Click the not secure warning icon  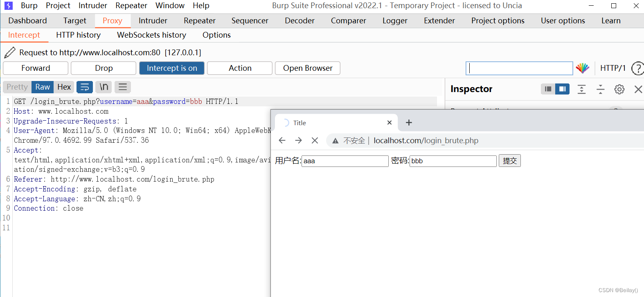point(336,141)
